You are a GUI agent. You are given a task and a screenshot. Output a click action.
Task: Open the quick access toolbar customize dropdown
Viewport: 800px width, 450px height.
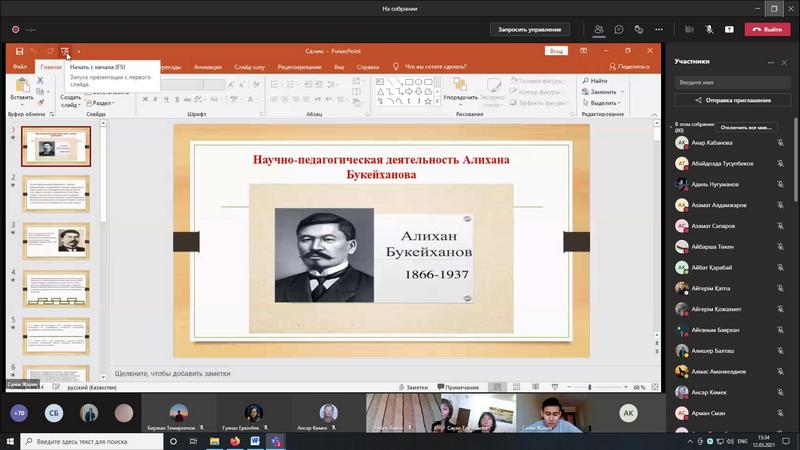point(79,51)
